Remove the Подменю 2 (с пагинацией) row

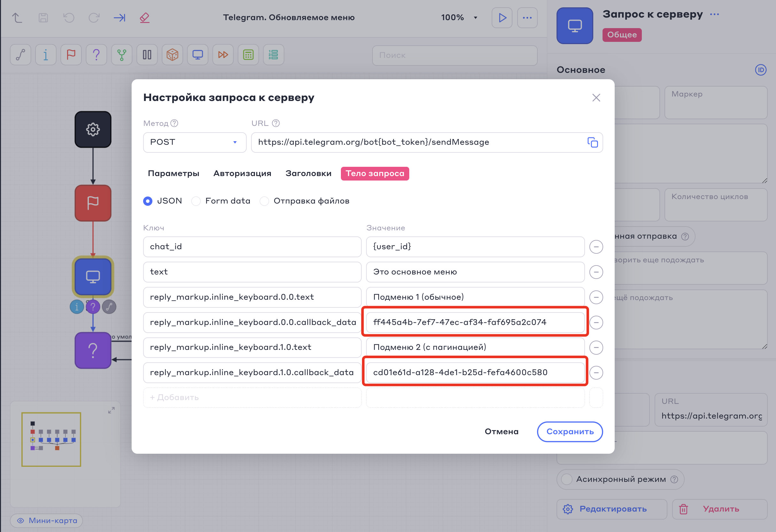[596, 348]
